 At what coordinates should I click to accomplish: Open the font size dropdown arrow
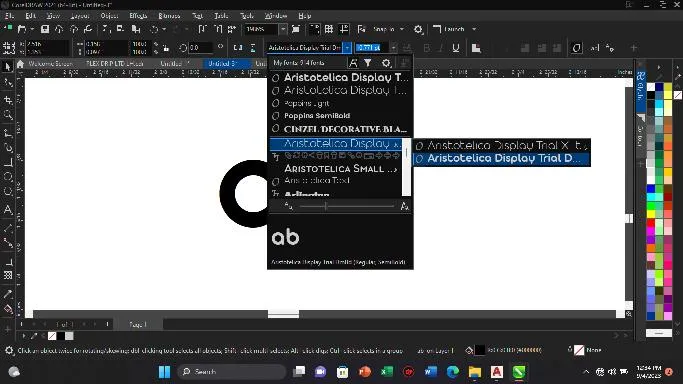[x=393, y=47]
